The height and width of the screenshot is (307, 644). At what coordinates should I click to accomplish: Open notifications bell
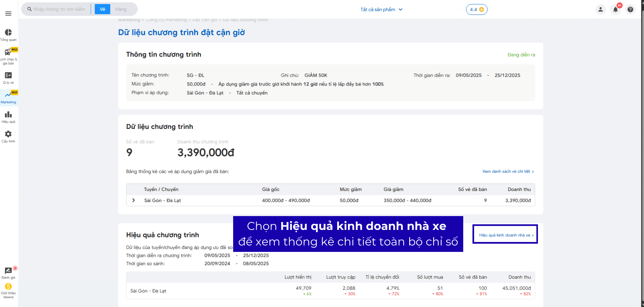coord(615,9)
